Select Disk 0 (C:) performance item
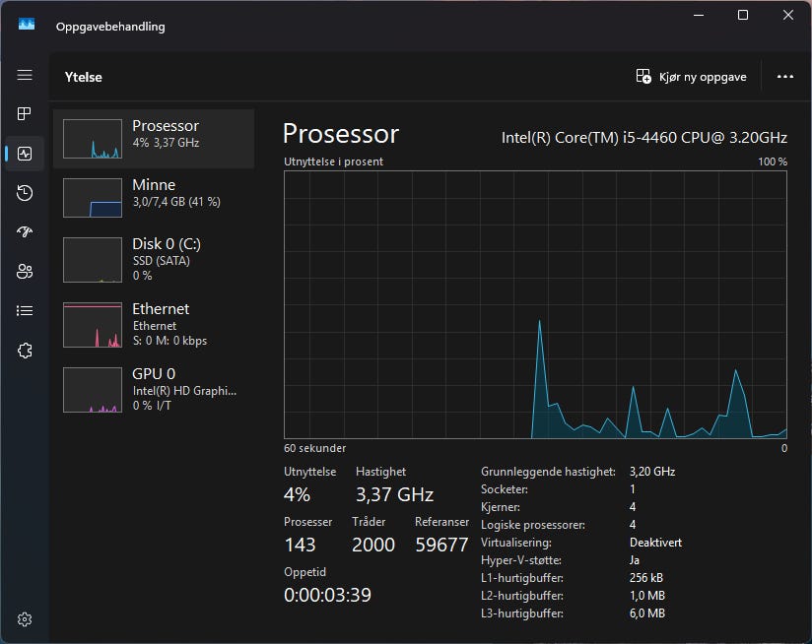Image resolution: width=812 pixels, height=644 pixels. pyautogui.click(x=154, y=260)
